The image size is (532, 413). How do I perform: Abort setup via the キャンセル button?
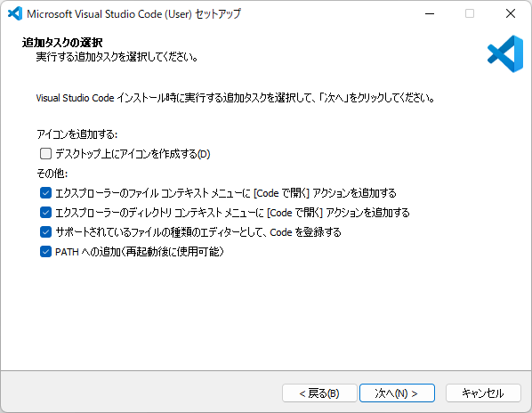(x=483, y=393)
